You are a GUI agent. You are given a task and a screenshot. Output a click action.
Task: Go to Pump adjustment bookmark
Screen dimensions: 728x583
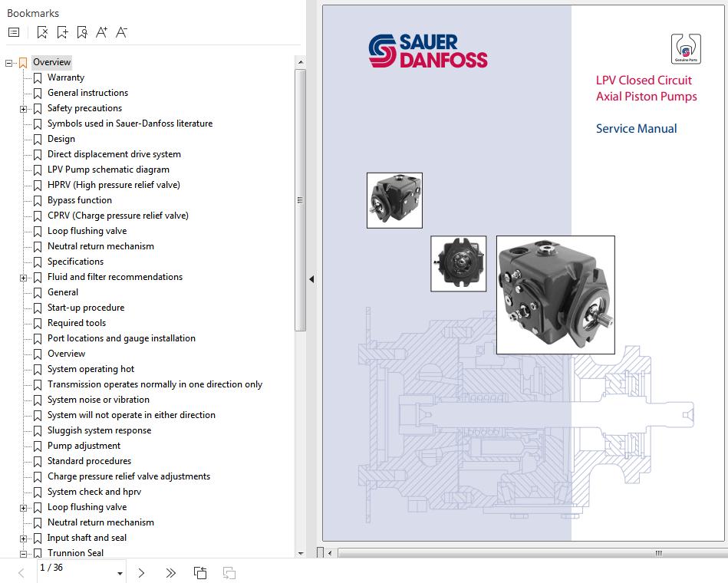84,446
